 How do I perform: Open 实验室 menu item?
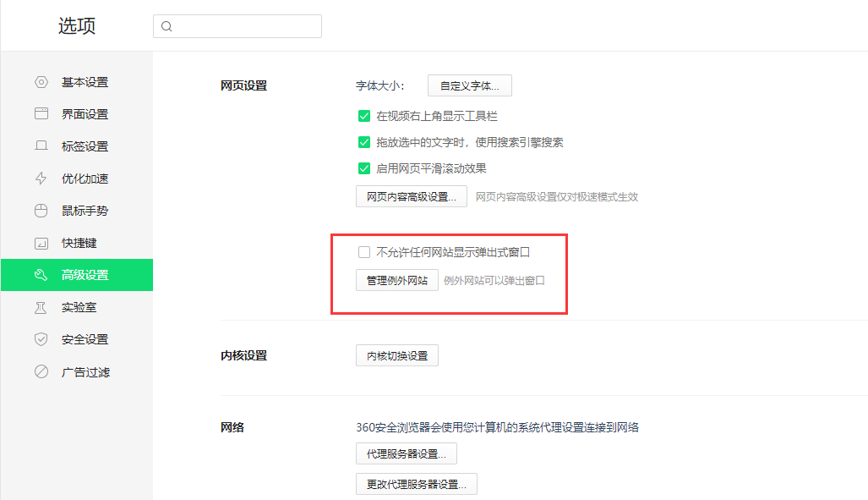[77, 307]
